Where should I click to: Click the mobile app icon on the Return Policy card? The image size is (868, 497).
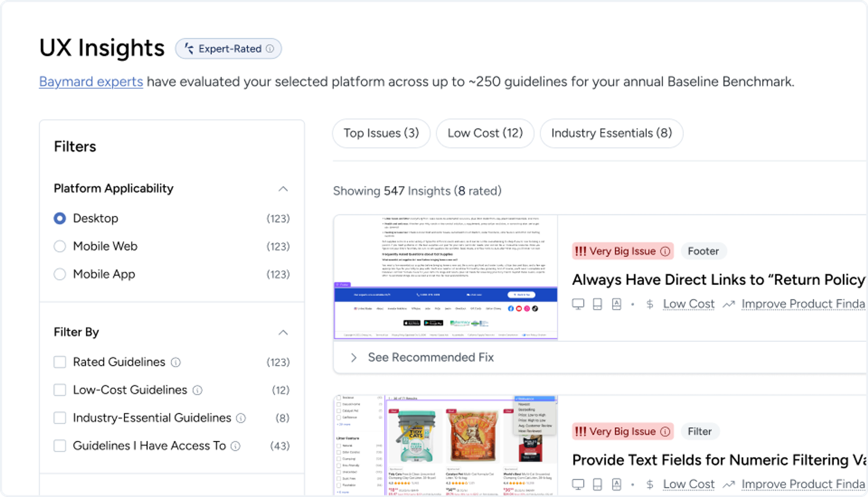616,304
